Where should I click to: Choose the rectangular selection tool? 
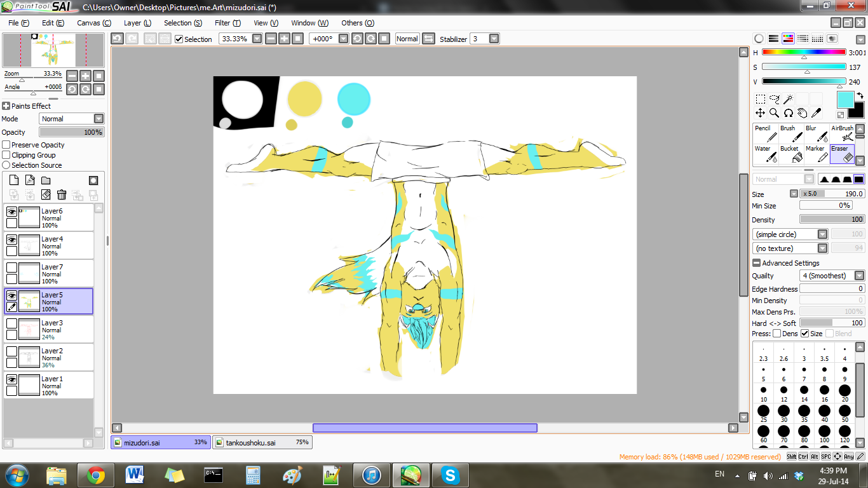pos(760,99)
